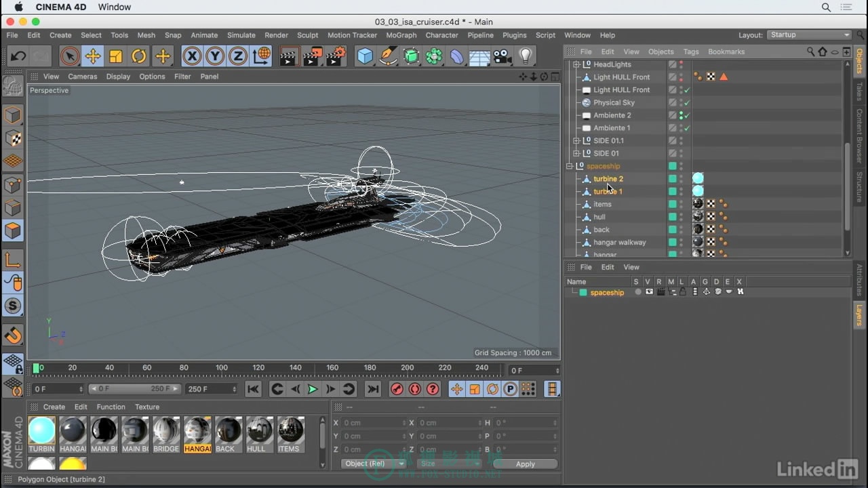The width and height of the screenshot is (868, 488).
Task: Switch to World coordinate system icon
Action: (261, 56)
